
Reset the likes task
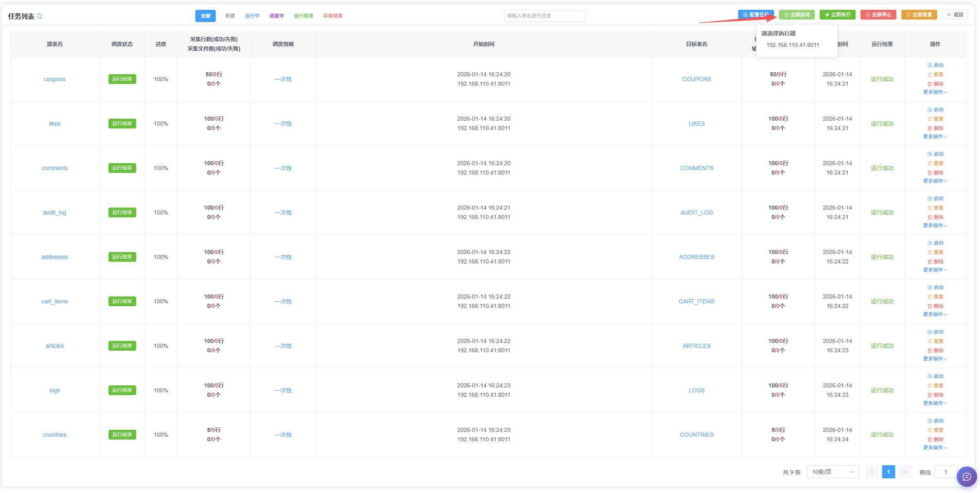[x=935, y=119]
